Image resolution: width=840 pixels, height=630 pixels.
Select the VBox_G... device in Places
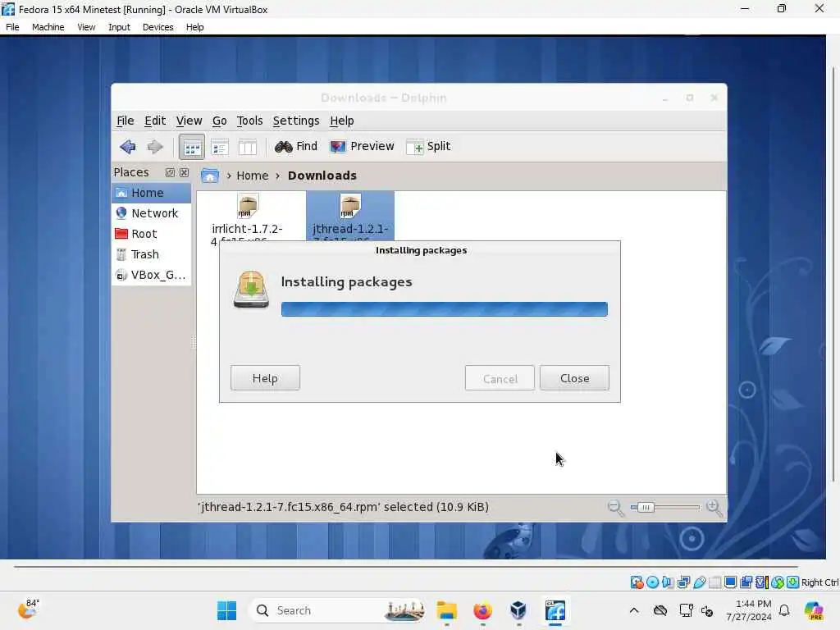(x=151, y=275)
